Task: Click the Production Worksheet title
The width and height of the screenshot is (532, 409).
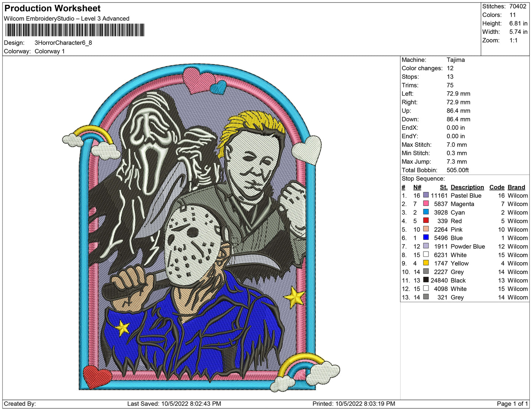Action: click(52, 8)
